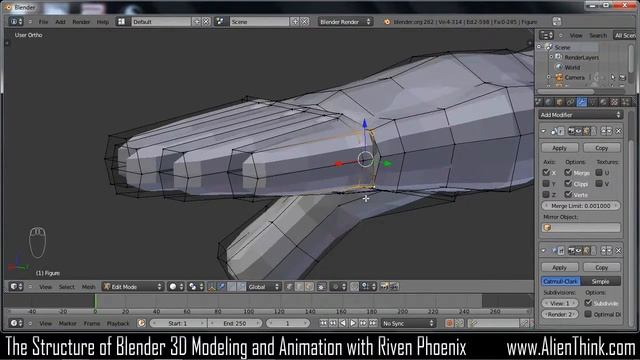The height and width of the screenshot is (360, 640).
Task: Click the Default screen layout name field
Action: click(161, 22)
